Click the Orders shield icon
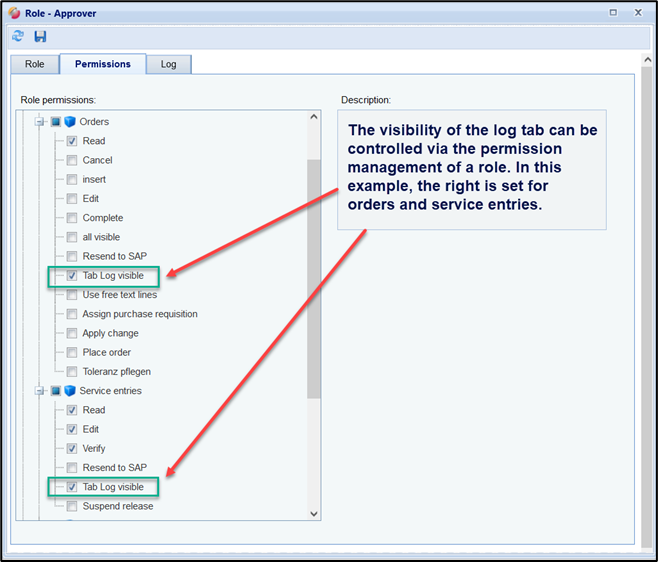This screenshot has height=562, width=658. (x=70, y=122)
